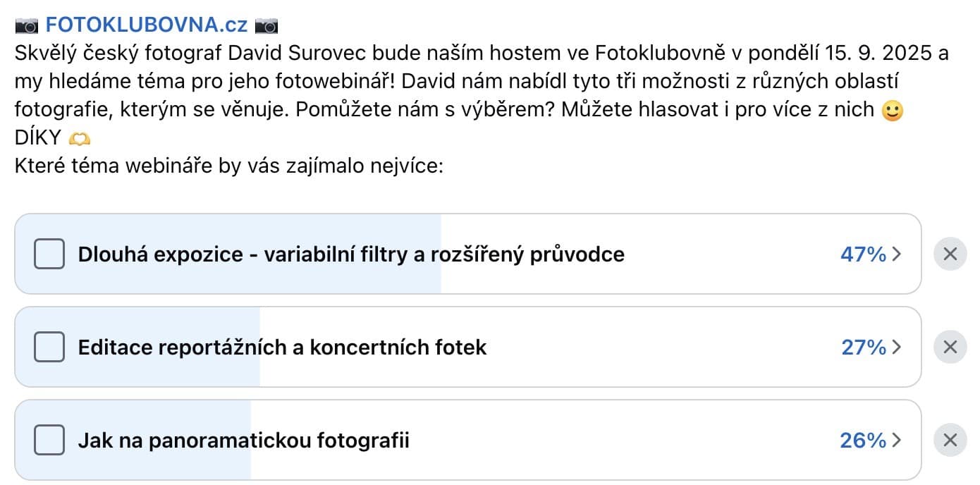Click the camera emoji after FOTOKLUBOVNA.cz
The width and height of the screenshot is (980, 485).
[267, 26]
